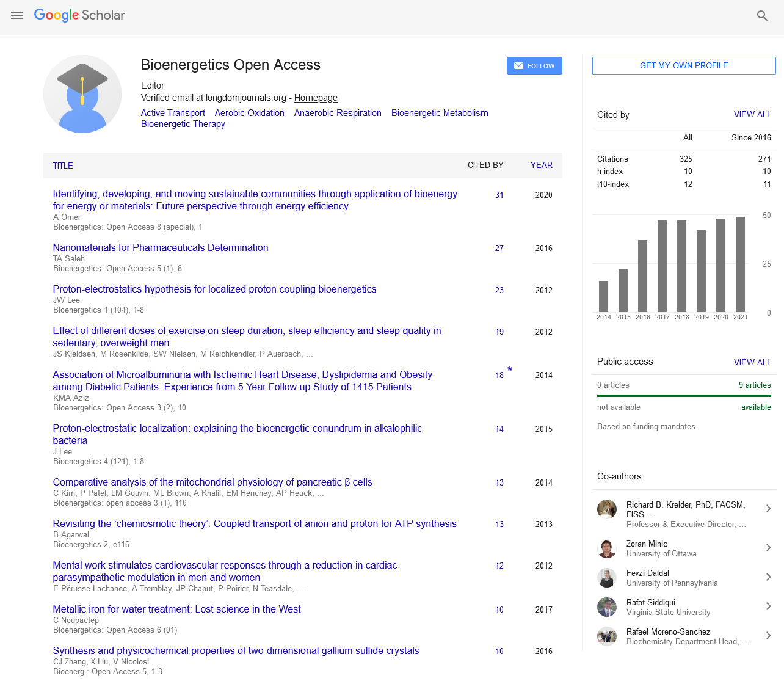Screen dimensions: 784x684
Task: Expand the Fevzi Daldal chevron arrow
Action: [x=768, y=577]
